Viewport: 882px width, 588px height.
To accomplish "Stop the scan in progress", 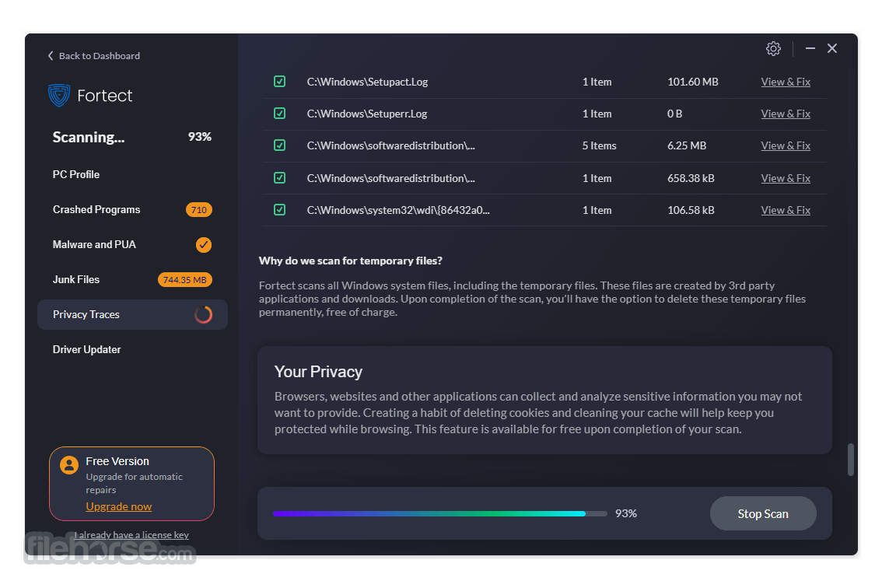I will [x=763, y=514].
